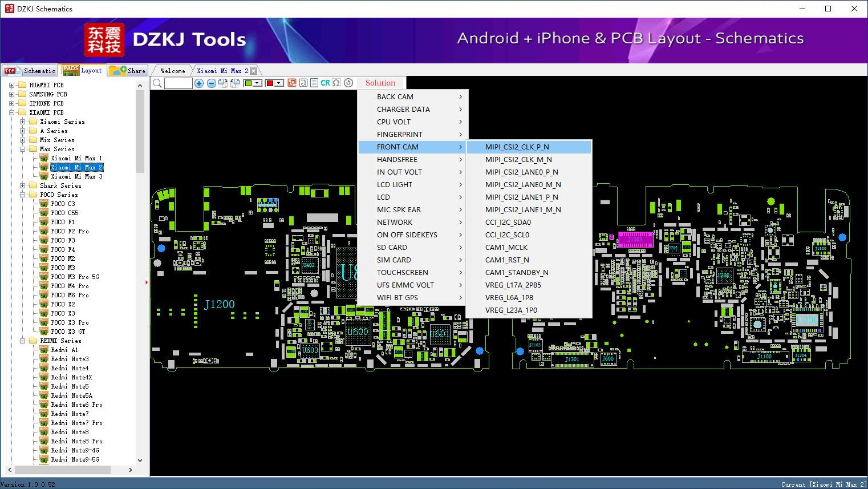The image size is (868, 489).
Task: Click the tree panel vertical scrollbar
Action: pos(140,131)
